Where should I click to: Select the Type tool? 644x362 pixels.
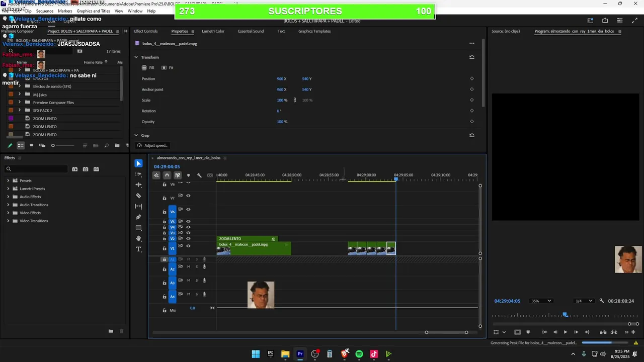[138, 249]
